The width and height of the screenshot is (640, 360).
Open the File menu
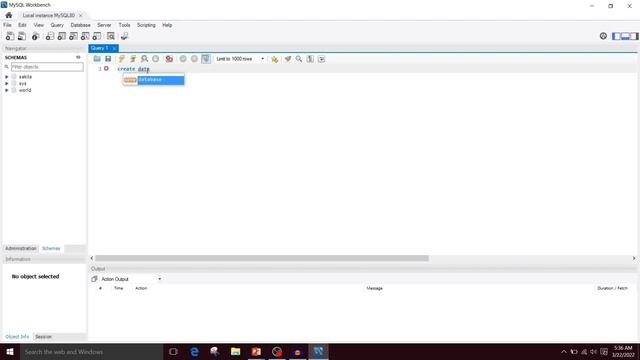coord(7,25)
